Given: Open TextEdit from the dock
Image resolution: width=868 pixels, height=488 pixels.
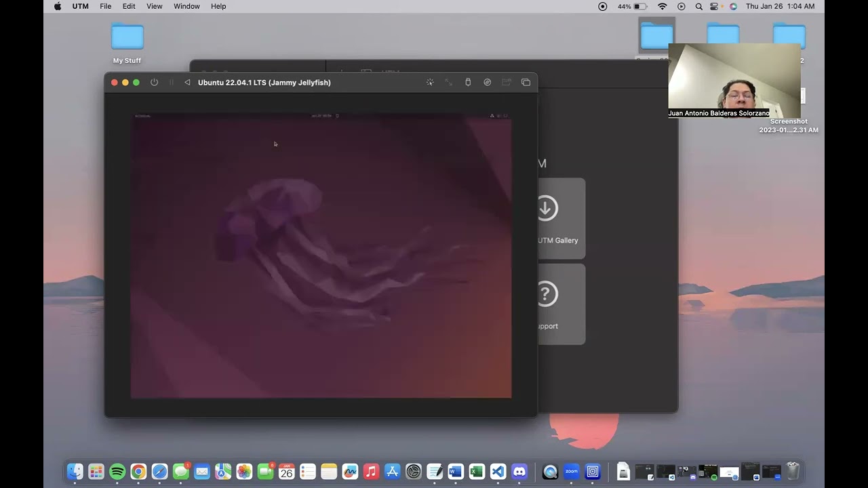Looking at the screenshot, I should [x=435, y=471].
